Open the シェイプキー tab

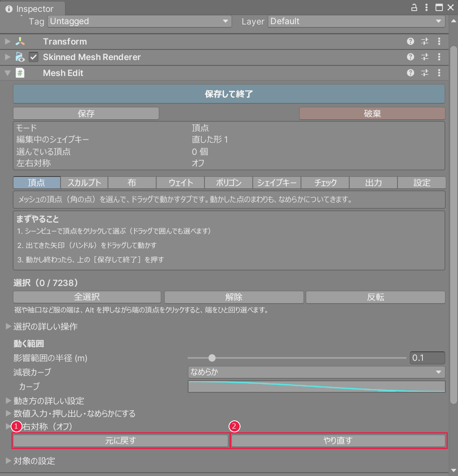(277, 183)
